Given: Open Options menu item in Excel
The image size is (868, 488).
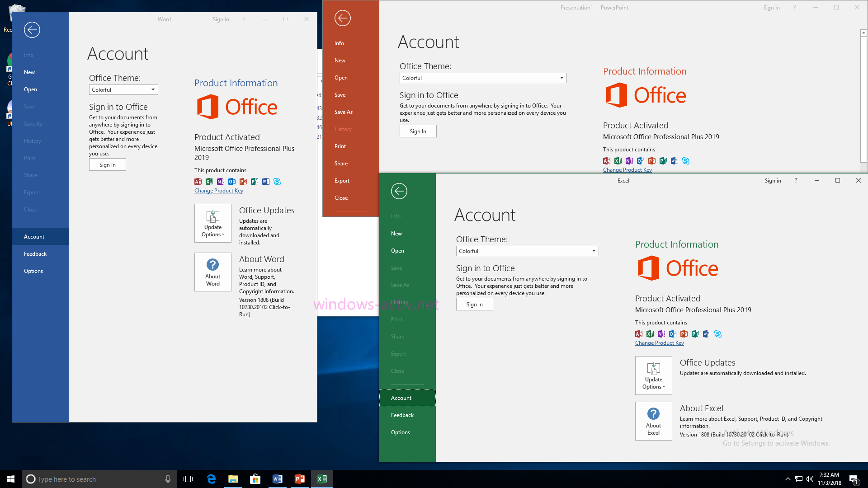Looking at the screenshot, I should click(400, 432).
